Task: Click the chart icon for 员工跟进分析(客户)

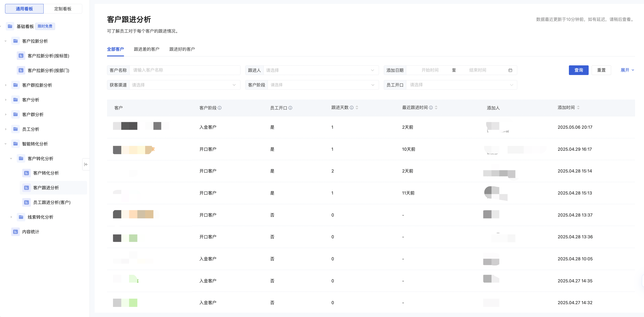Action: click(26, 203)
